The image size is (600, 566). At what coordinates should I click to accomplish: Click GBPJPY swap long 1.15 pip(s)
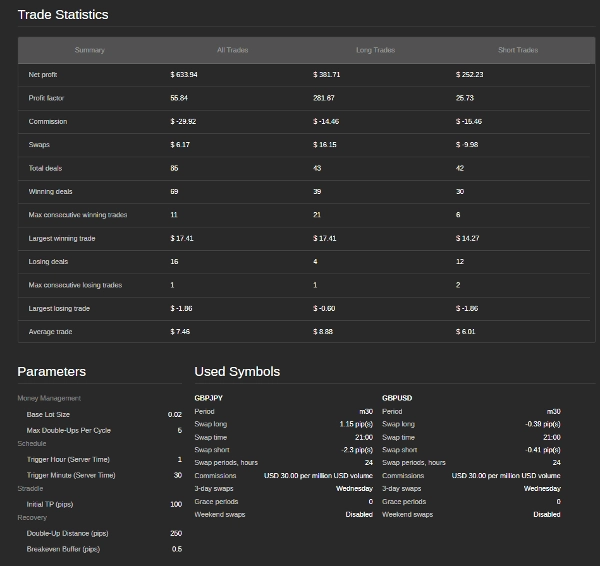tap(356, 424)
